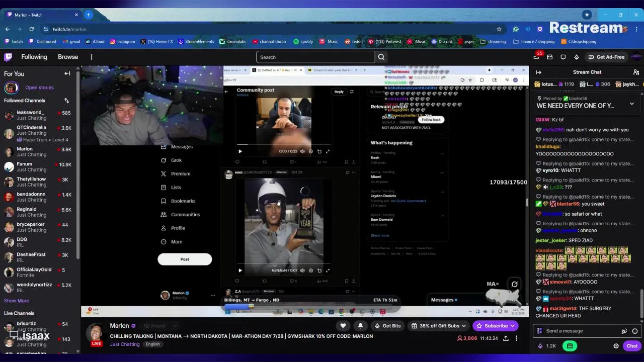Image resolution: width=644 pixels, height=362 pixels.
Task: Open the Bits cheer icon in message box
Action: (624, 331)
